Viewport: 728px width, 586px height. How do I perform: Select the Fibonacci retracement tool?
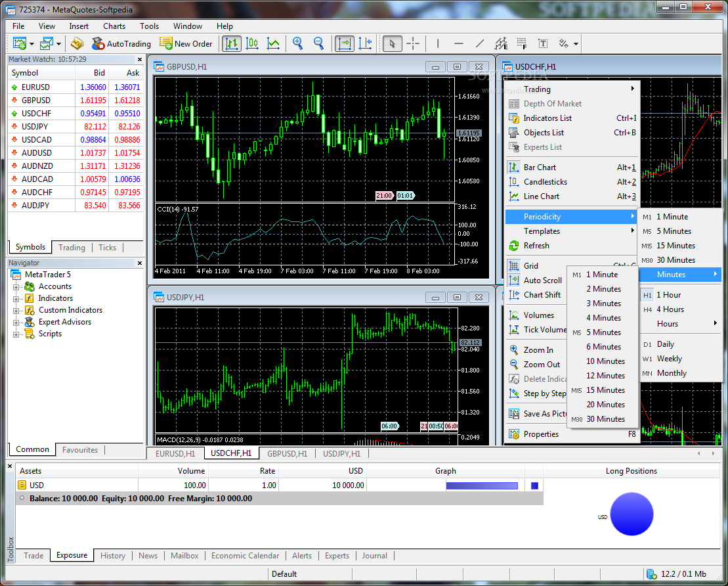point(521,43)
